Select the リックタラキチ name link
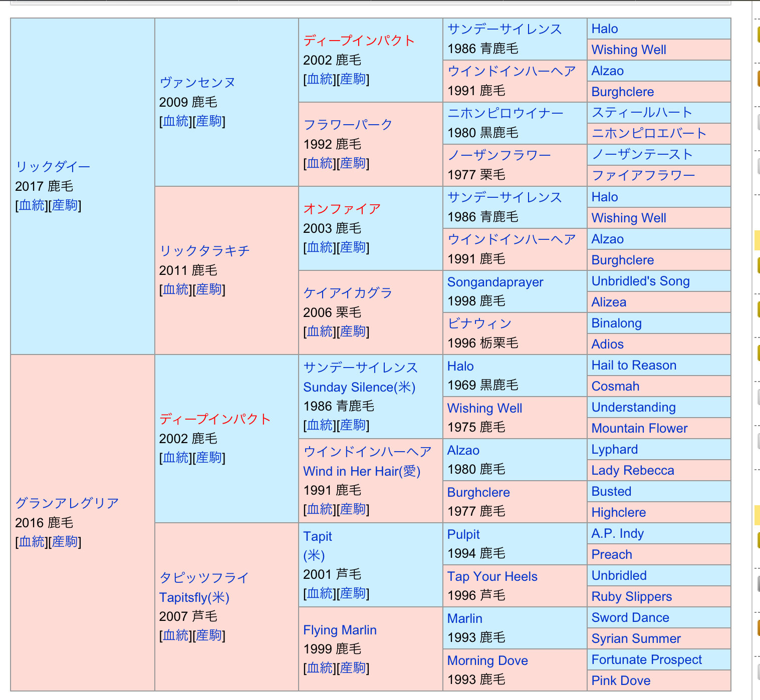This screenshot has width=760, height=700. (204, 251)
